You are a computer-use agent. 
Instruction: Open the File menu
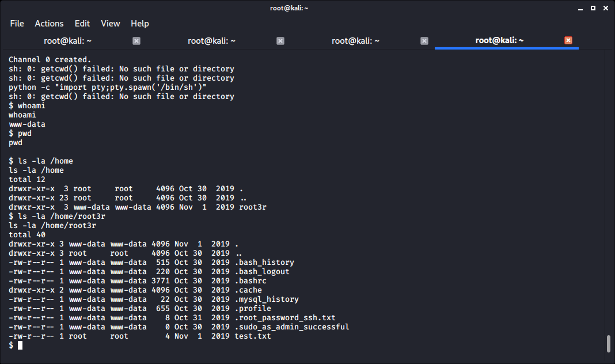click(x=17, y=24)
